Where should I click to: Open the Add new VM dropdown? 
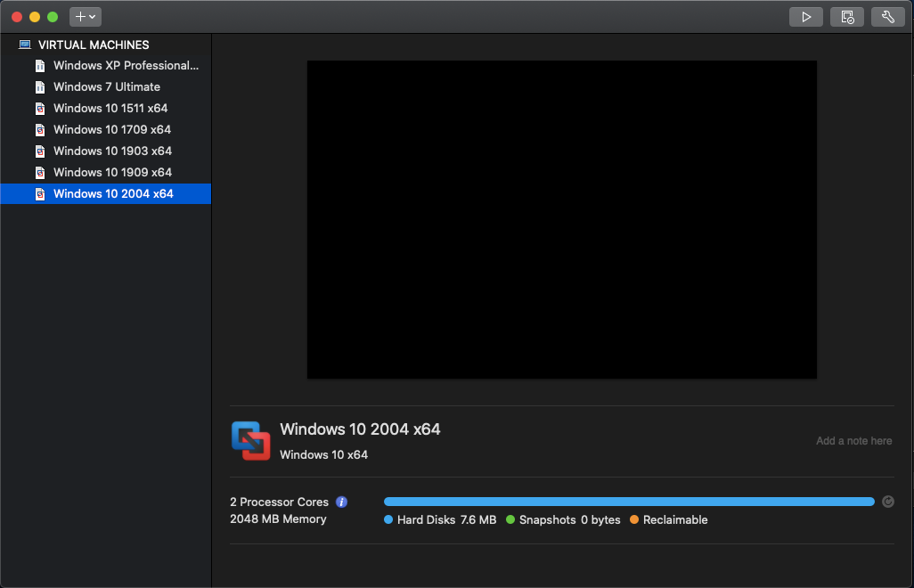coord(86,17)
